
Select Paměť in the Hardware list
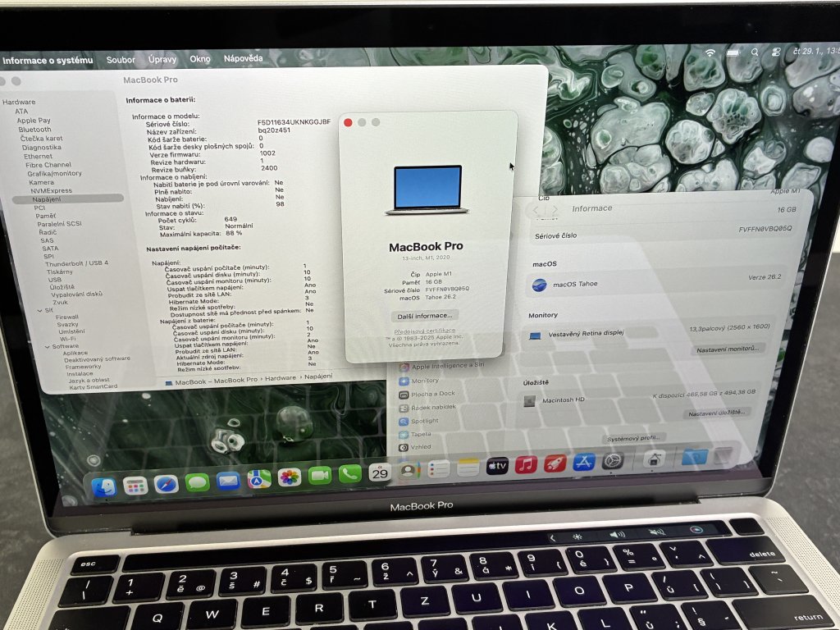click(46, 216)
